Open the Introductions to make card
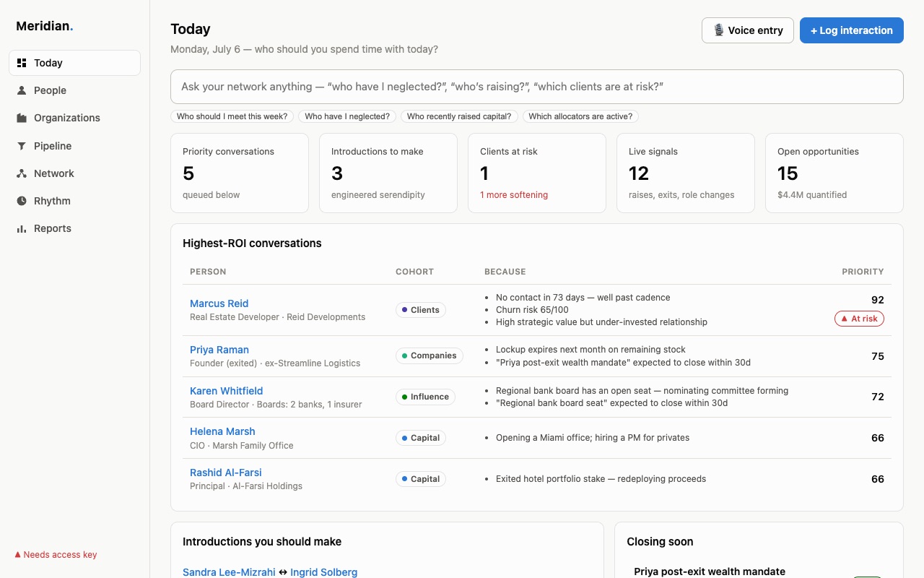The width and height of the screenshot is (924, 578). (388, 173)
